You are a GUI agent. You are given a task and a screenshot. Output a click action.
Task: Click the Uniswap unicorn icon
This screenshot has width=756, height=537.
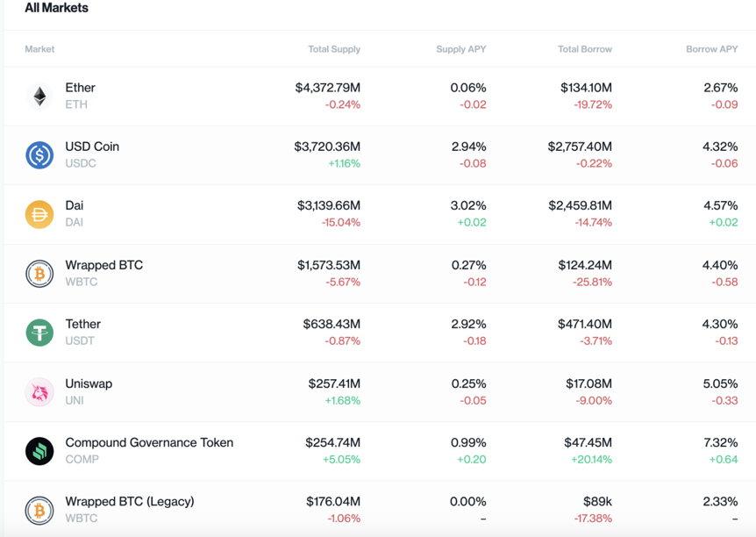(x=39, y=392)
